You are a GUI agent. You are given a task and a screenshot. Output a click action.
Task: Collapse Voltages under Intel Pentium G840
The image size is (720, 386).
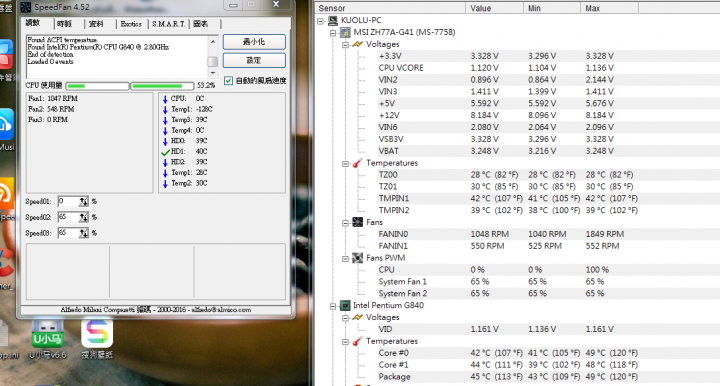click(345, 318)
